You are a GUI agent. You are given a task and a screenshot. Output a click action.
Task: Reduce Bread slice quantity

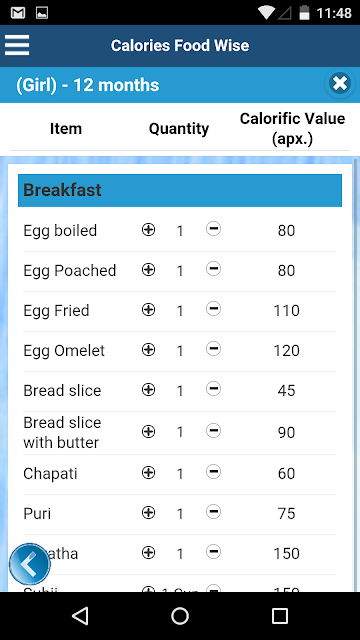pos(213,389)
